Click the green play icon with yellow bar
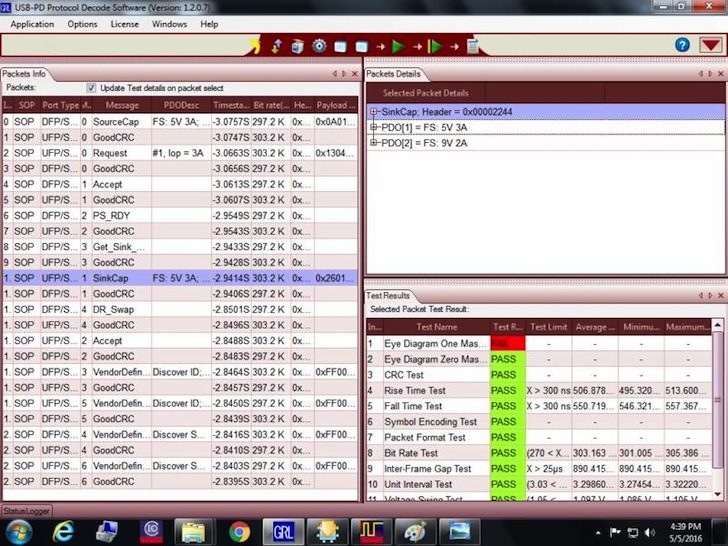This screenshot has height=546, width=728. tap(435, 46)
